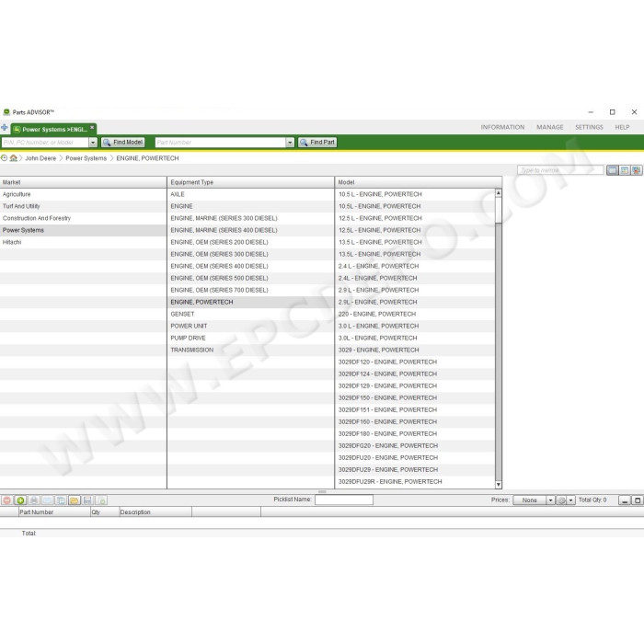
Task: Select AXLE equipment type
Action: tap(250, 194)
